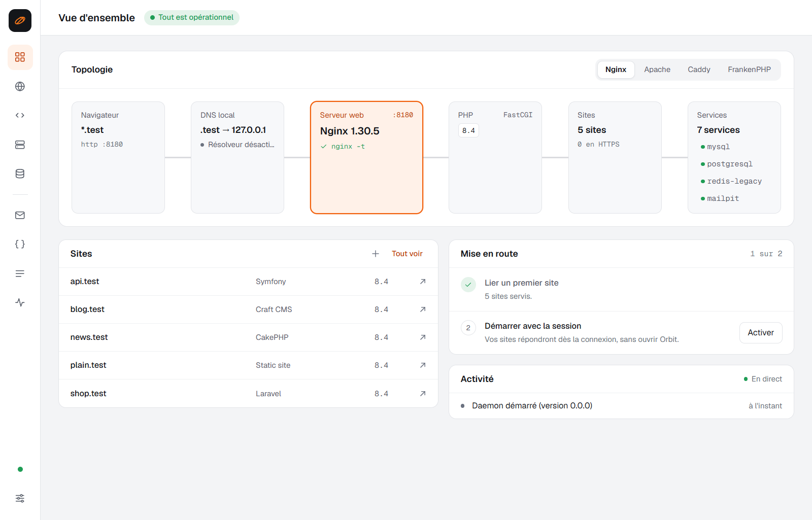Add a new site with plus icon
Image resolution: width=812 pixels, height=520 pixels.
tap(376, 254)
